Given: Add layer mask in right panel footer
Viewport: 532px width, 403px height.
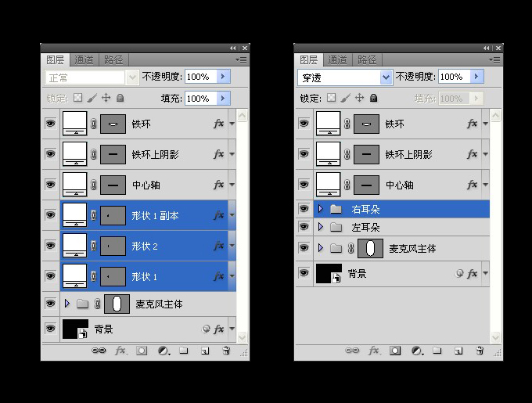Looking at the screenshot, I should click(x=395, y=351).
